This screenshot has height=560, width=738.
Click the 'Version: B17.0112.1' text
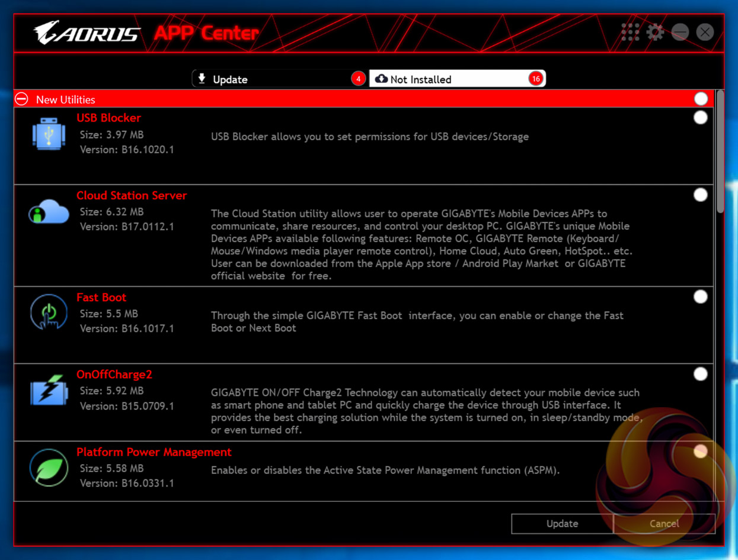click(127, 227)
